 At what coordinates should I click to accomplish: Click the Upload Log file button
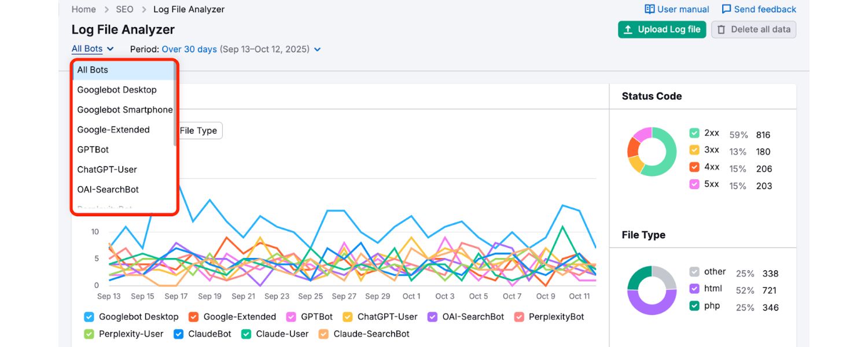[661, 29]
